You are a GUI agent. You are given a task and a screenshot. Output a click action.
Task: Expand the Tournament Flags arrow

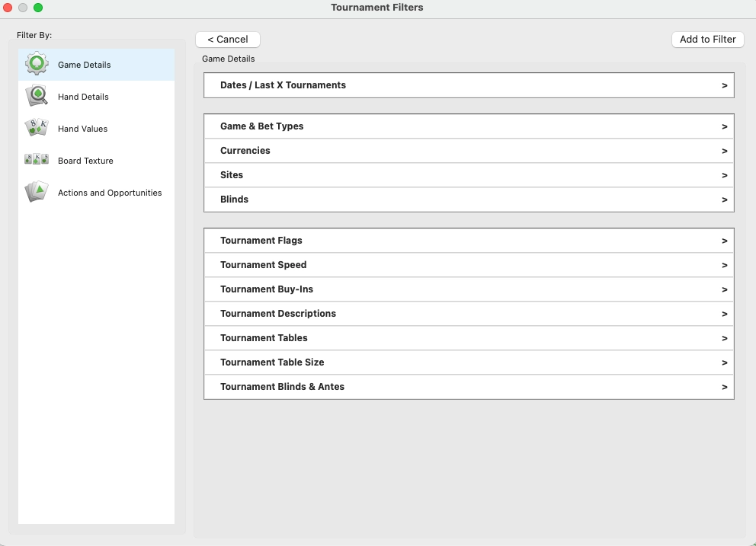tap(724, 241)
